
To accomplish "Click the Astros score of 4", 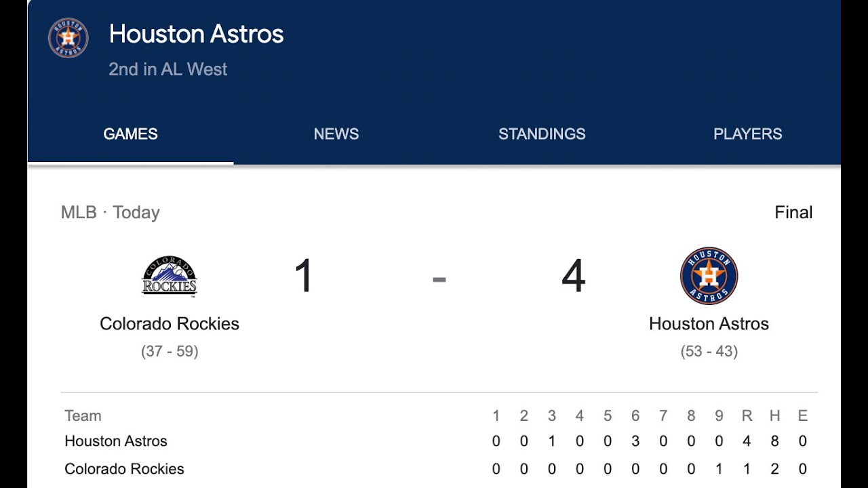I will pos(573,277).
